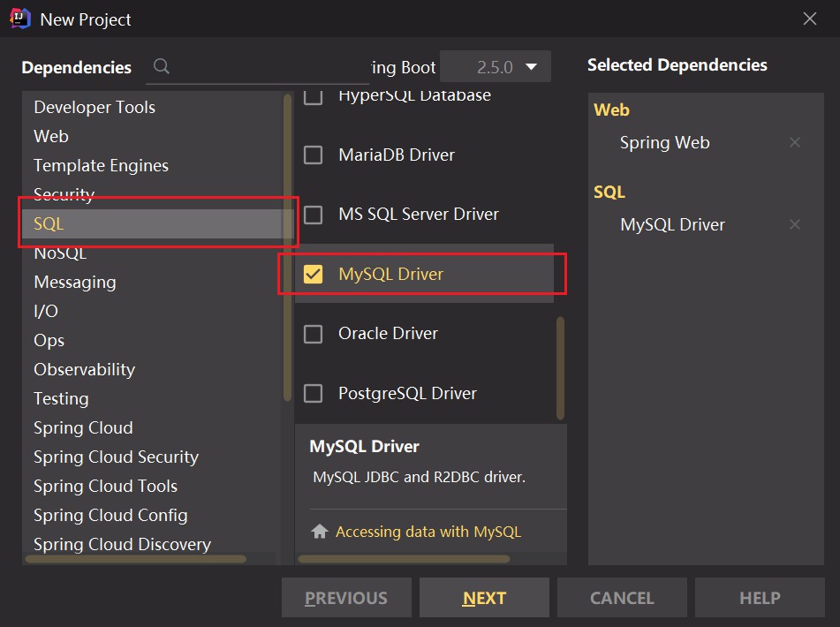
Task: Select the Security category
Action: point(152,193)
